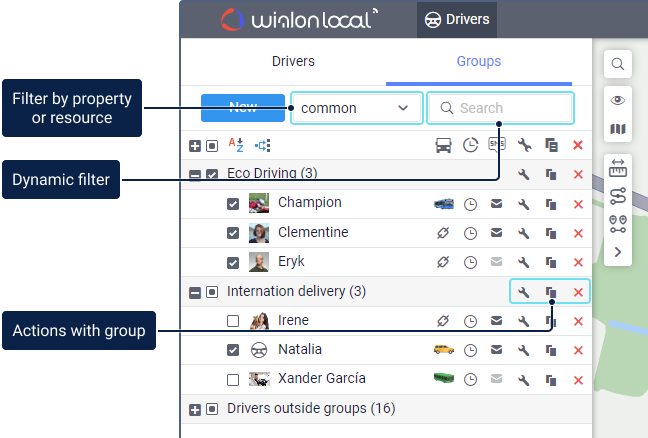Select the distance ruler measuring tool
648x438 pixels.
(x=618, y=168)
